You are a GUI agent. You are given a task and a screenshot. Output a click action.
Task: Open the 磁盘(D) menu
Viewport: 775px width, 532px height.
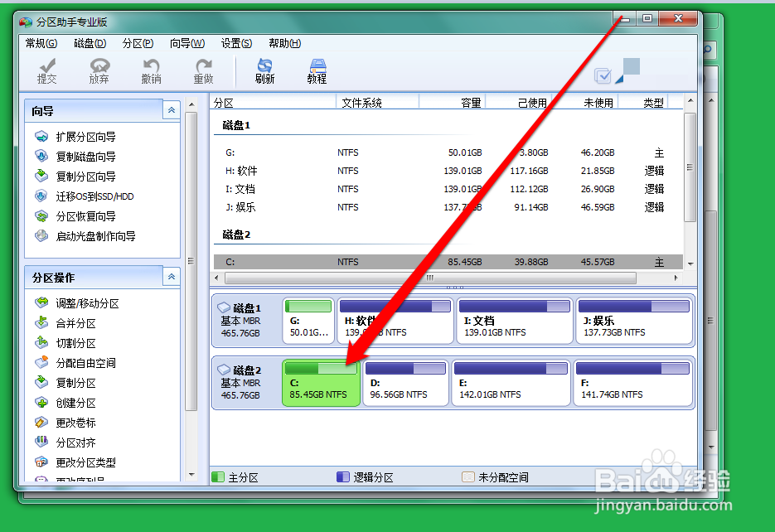tap(89, 43)
